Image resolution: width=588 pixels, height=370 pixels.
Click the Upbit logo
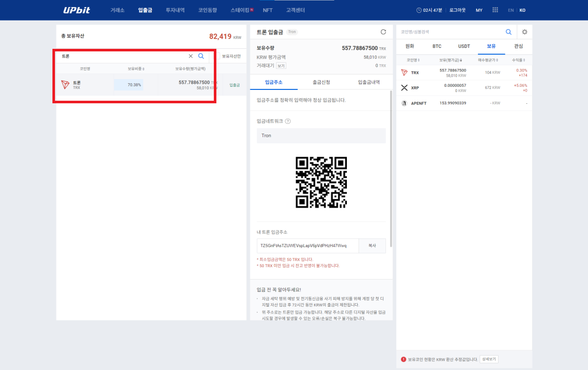77,10
